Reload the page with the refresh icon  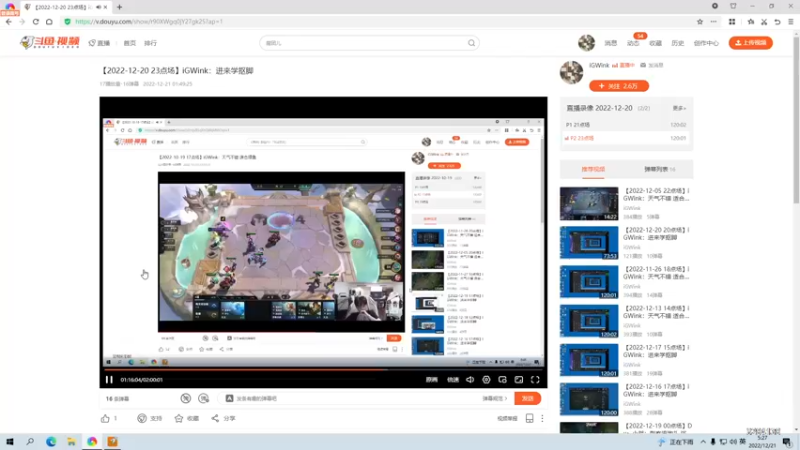36,21
